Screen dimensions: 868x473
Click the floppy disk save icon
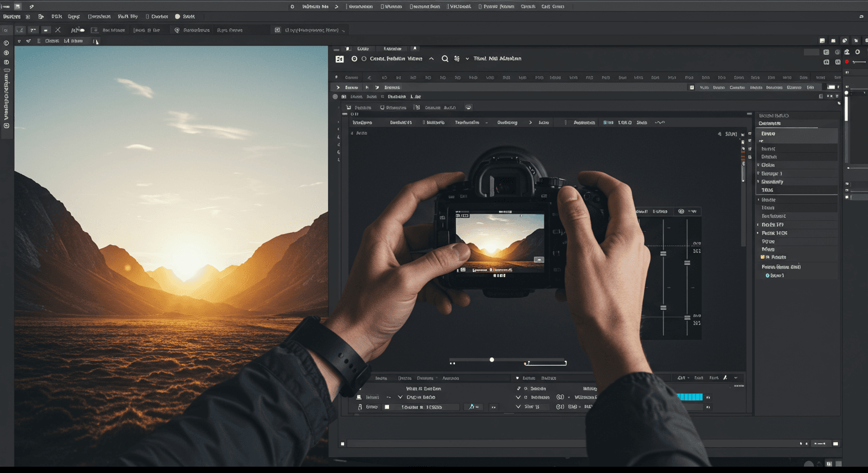pyautogui.click(x=17, y=6)
